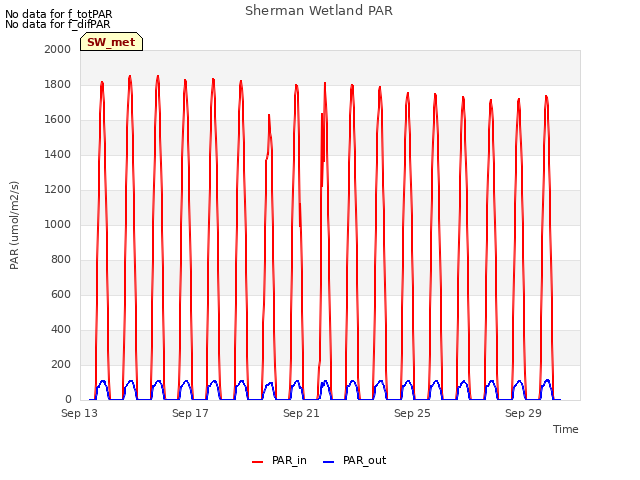Click the 1400 y-axis tick label
The height and width of the screenshot is (480, 640).
58,154
